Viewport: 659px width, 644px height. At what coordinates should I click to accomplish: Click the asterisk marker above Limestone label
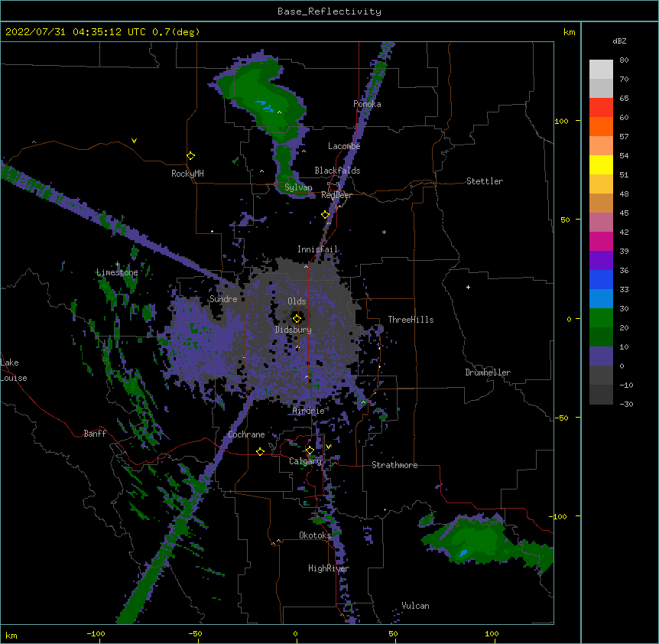click(117, 265)
